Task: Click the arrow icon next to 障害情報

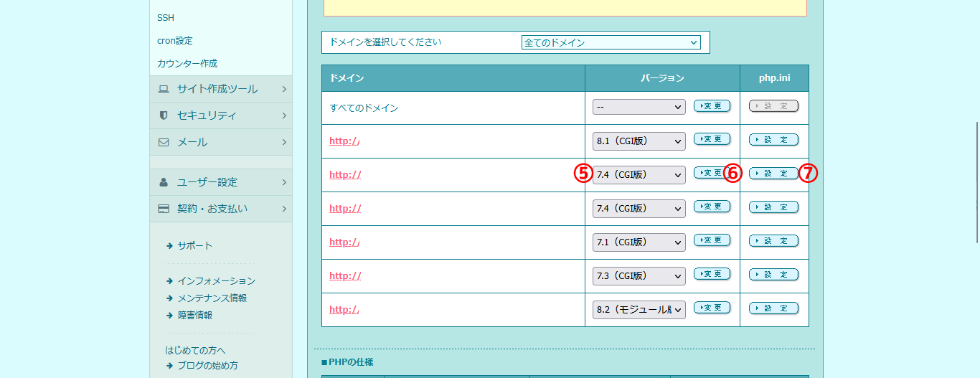Action: click(169, 315)
